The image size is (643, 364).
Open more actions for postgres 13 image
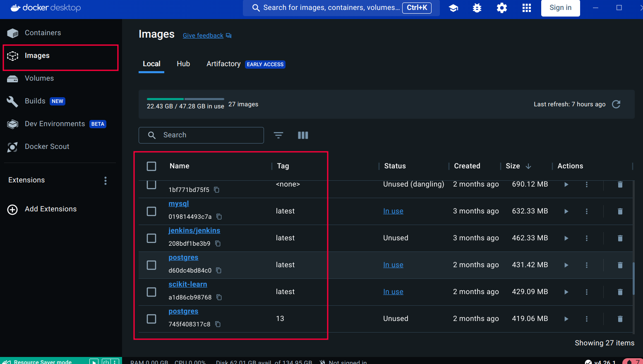point(587,319)
